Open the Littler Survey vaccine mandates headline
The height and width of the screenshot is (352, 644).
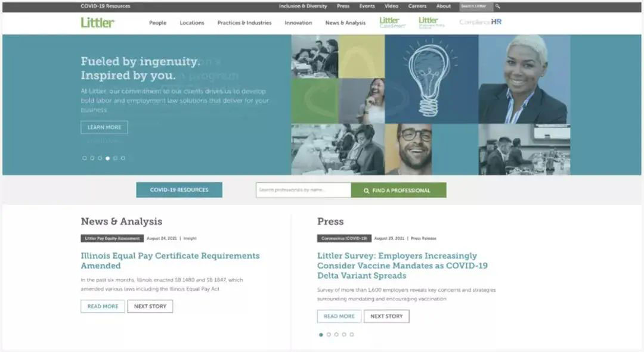[x=402, y=266]
